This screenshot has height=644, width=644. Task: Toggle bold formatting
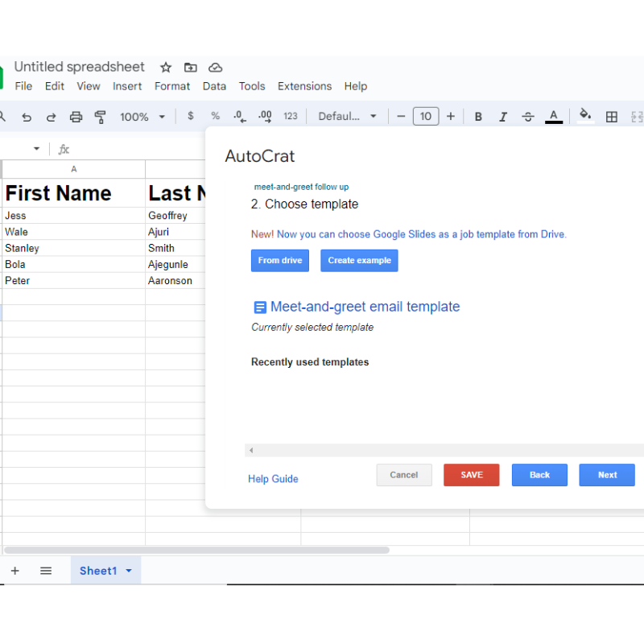pos(478,117)
